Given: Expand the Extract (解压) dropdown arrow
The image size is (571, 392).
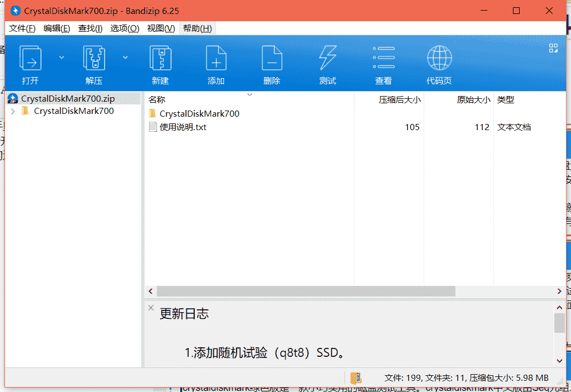Looking at the screenshot, I should pyautogui.click(x=125, y=58).
